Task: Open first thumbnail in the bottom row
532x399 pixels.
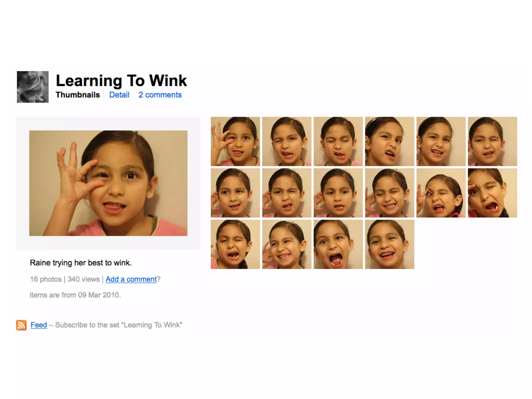Action: (x=235, y=244)
